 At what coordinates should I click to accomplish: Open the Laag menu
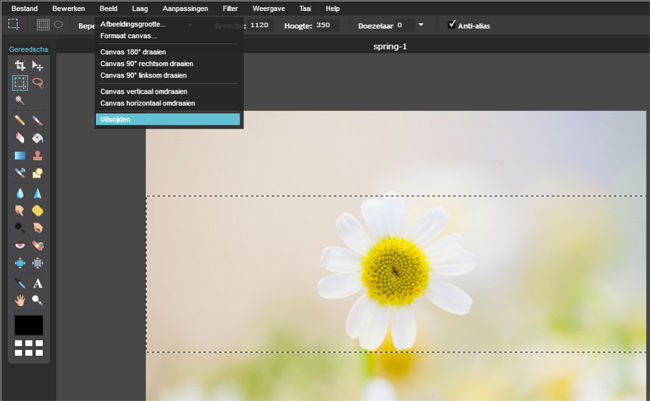click(140, 8)
